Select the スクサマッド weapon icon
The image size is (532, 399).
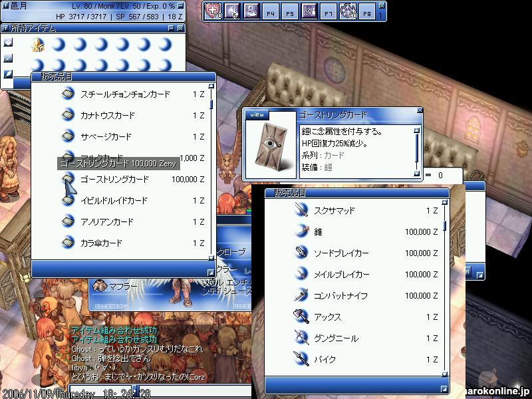(301, 209)
